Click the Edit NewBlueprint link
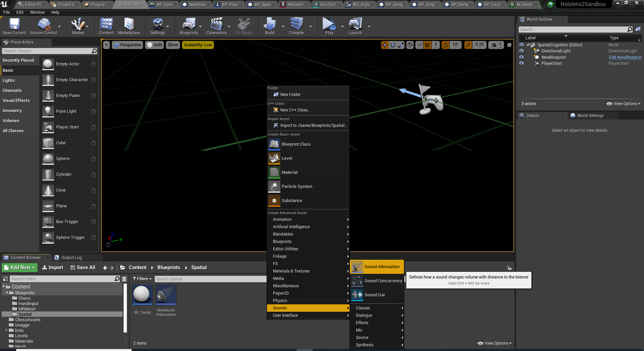Viewport: 644px width, 351px height. coord(625,57)
